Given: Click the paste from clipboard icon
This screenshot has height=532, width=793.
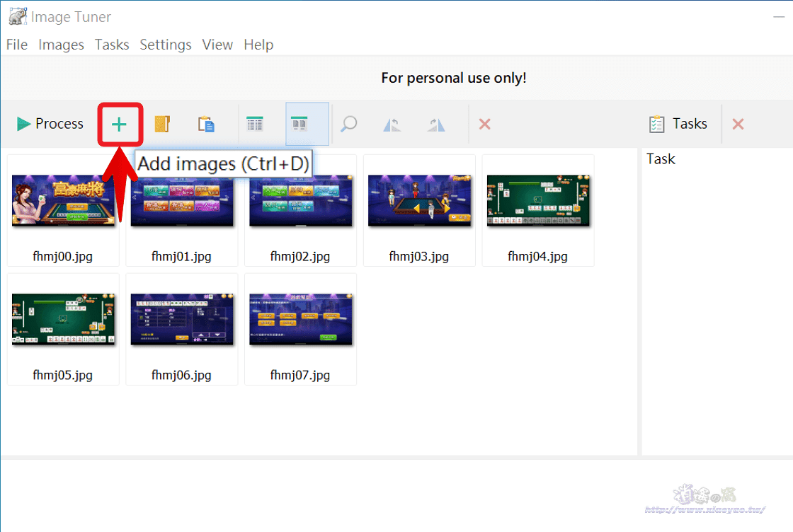Looking at the screenshot, I should click(x=206, y=124).
